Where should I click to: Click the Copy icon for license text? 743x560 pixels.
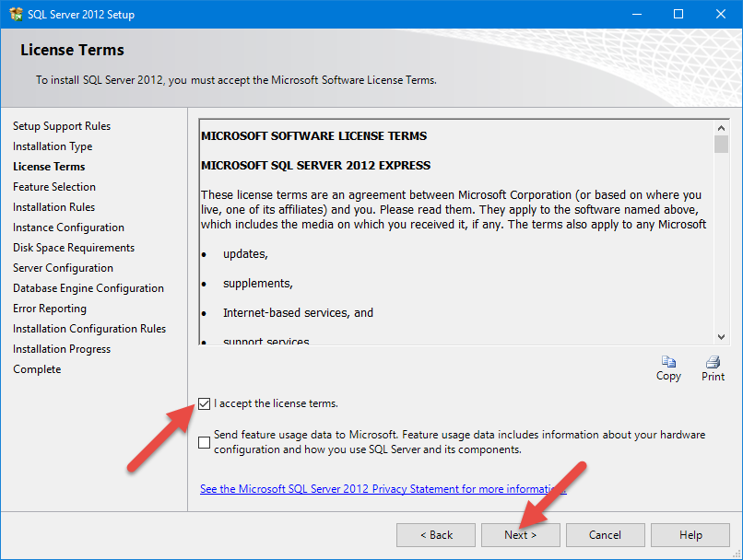tap(668, 362)
